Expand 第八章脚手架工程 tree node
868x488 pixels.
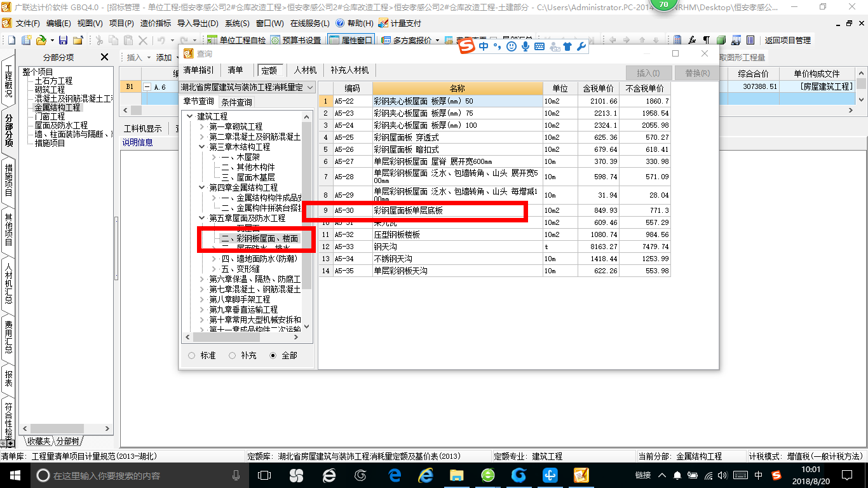pos(203,299)
